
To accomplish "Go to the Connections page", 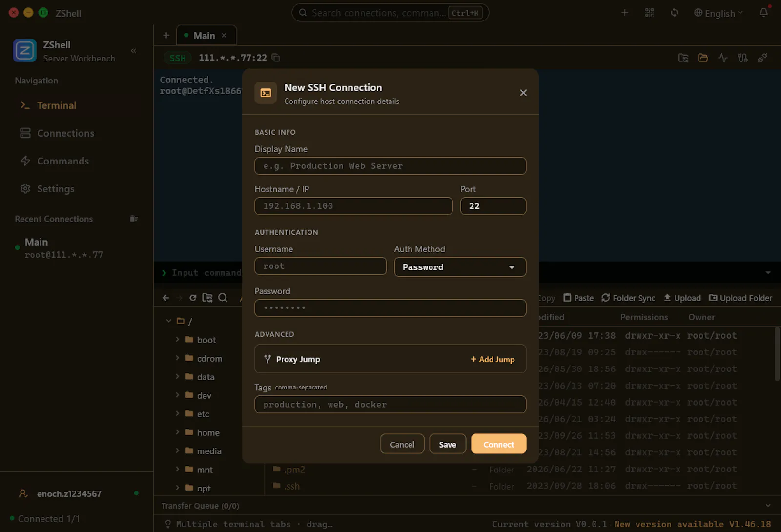I will tap(57, 133).
